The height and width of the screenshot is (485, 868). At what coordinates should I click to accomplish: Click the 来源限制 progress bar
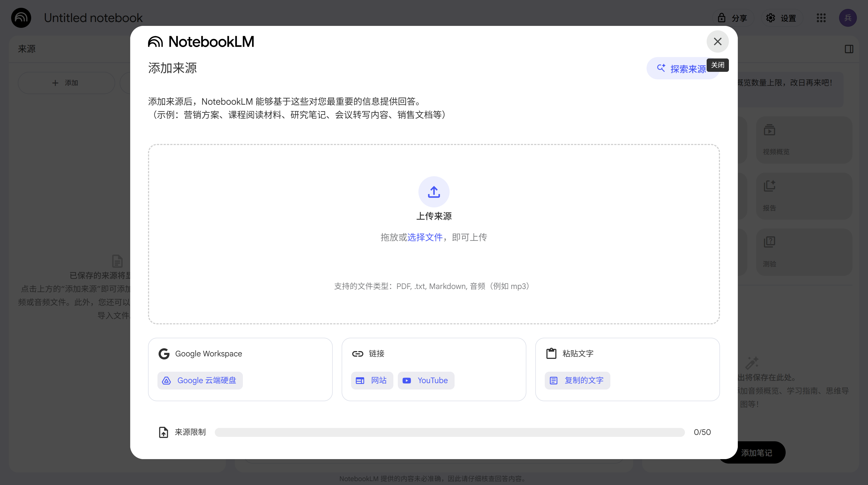pos(450,432)
